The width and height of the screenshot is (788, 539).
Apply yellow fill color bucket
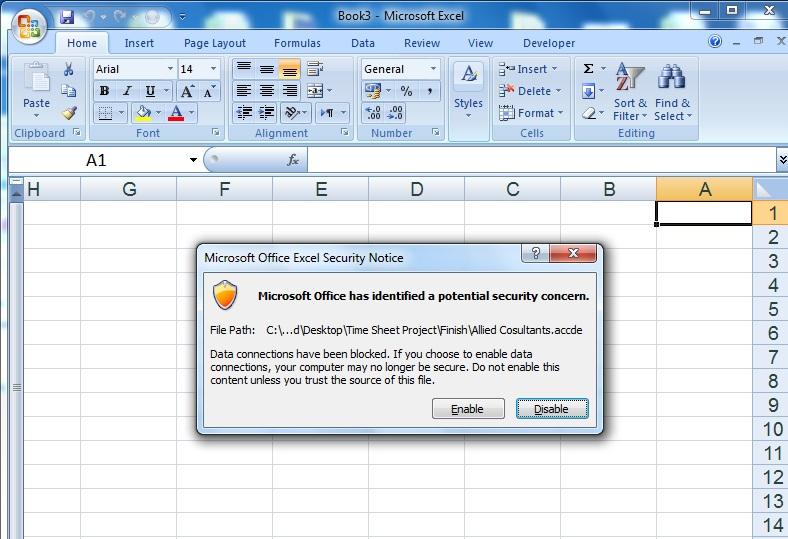(x=144, y=113)
